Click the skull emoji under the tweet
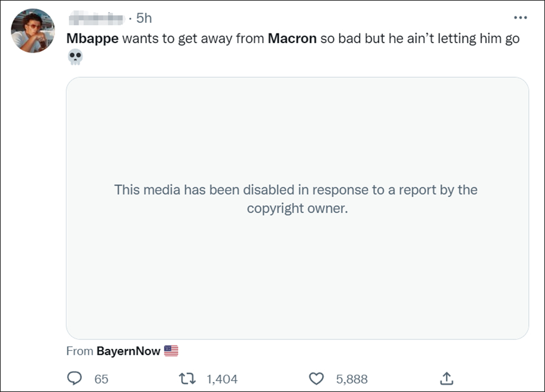This screenshot has width=545, height=392. point(75,57)
